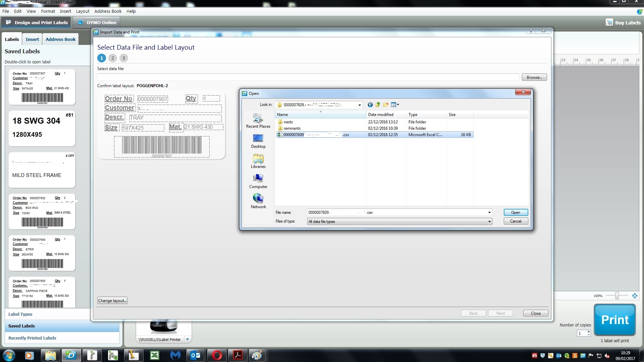Click Computer in the places sidebar
This screenshot has height=362, width=644.
tap(258, 181)
